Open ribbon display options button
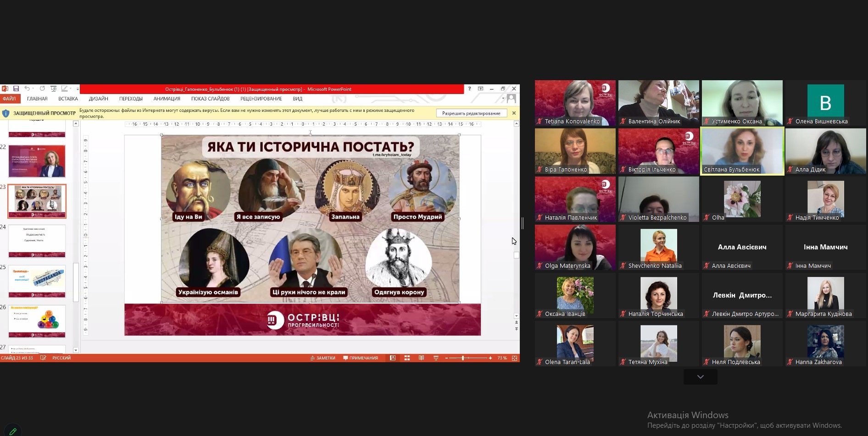This screenshot has height=436, width=868. pos(480,88)
